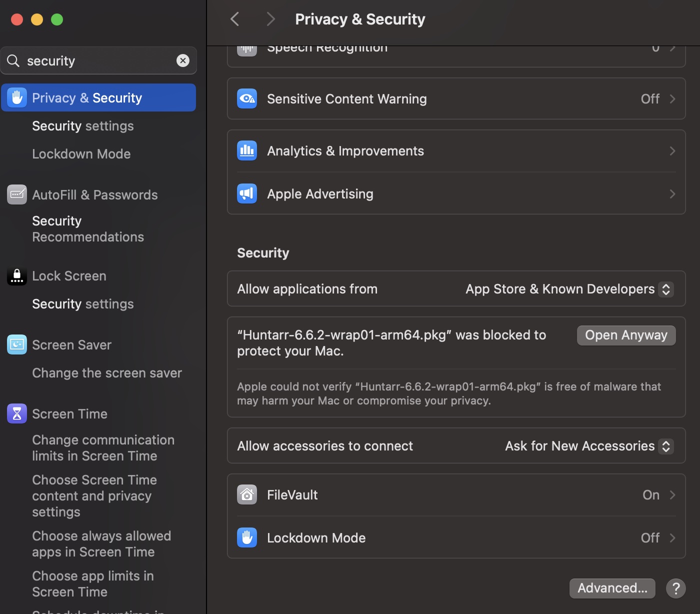
Task: Click the Apple could not verify warning text
Action: pos(449,393)
